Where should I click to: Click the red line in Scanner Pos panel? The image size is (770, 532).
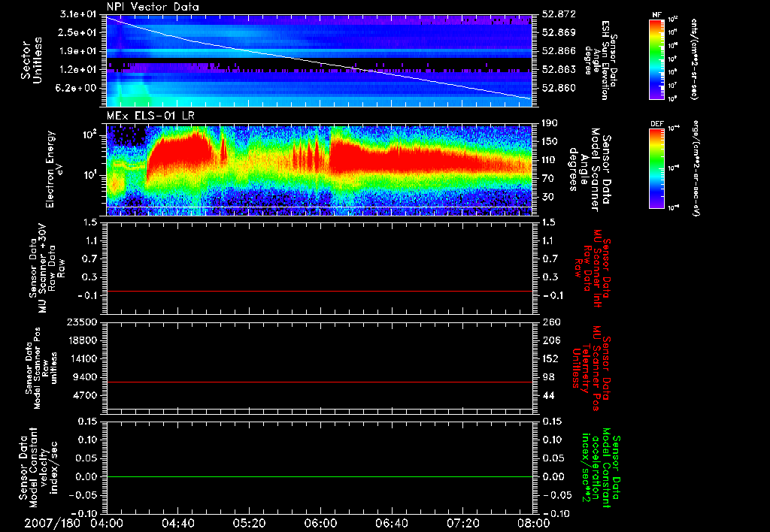319,382
